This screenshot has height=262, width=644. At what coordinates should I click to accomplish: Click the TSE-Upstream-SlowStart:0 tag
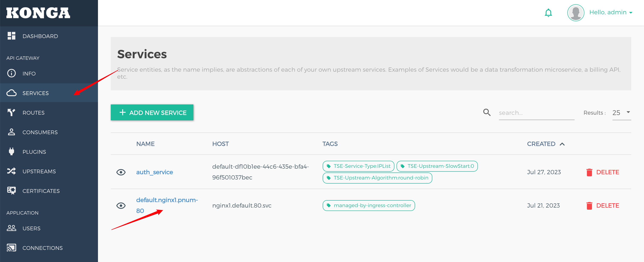[x=437, y=166]
